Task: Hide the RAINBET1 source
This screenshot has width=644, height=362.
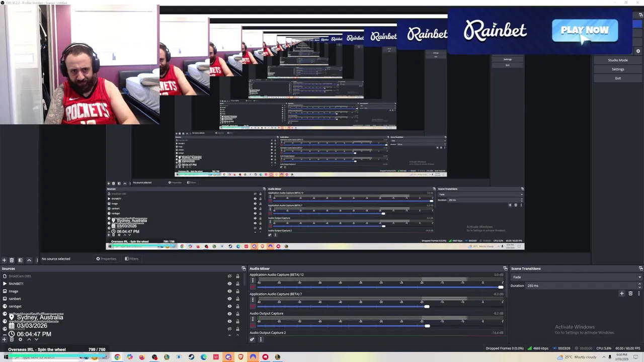Action: click(229, 284)
